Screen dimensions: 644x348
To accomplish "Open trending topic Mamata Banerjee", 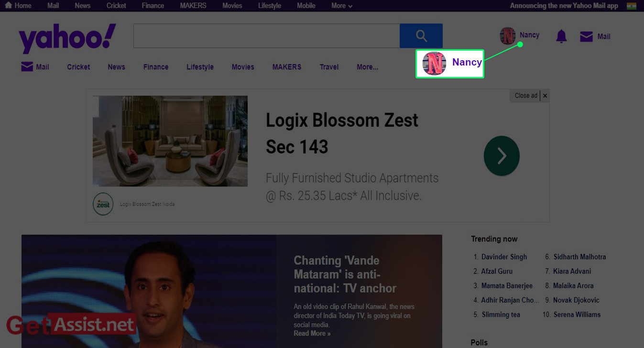I will click(x=507, y=285).
